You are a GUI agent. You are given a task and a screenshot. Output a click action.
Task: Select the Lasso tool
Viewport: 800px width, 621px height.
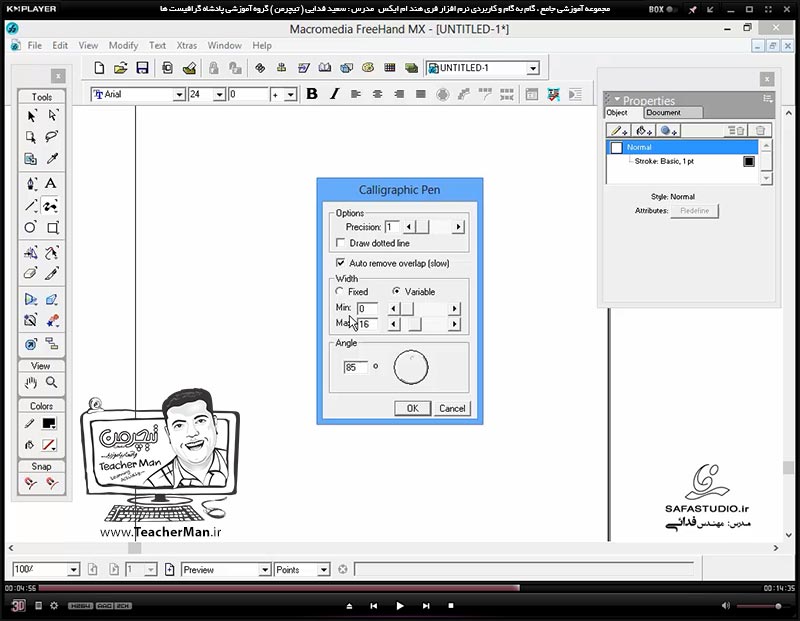tap(52, 137)
